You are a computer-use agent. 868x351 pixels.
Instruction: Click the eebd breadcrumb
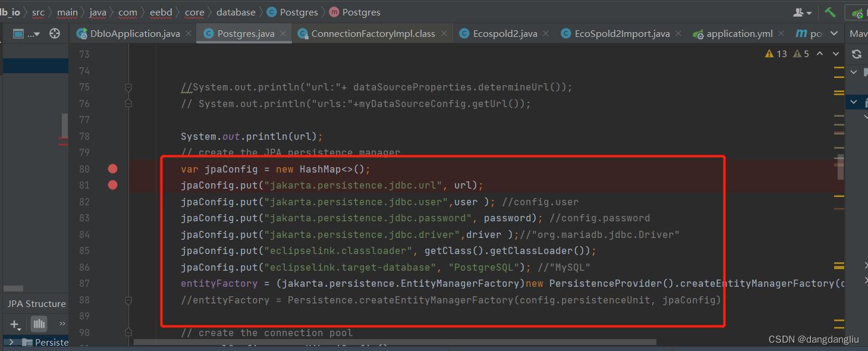pos(160,12)
